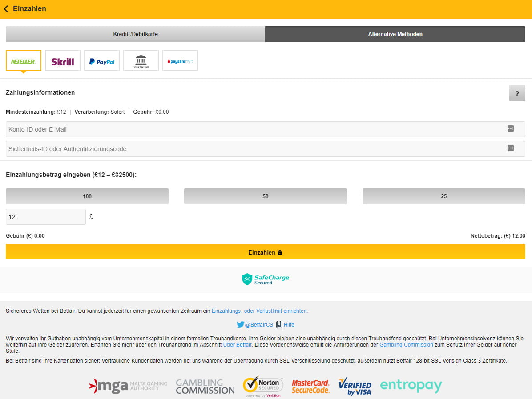
Task: Open Einzahlungs- oder Verlustlimit einrichten link
Action: pos(259,311)
